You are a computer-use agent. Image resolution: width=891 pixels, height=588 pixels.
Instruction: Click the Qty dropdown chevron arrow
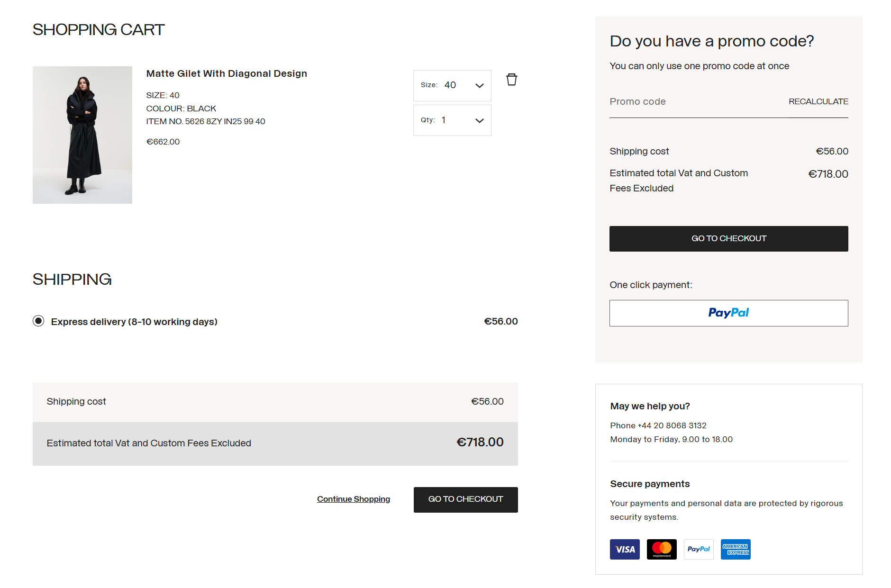tap(479, 121)
